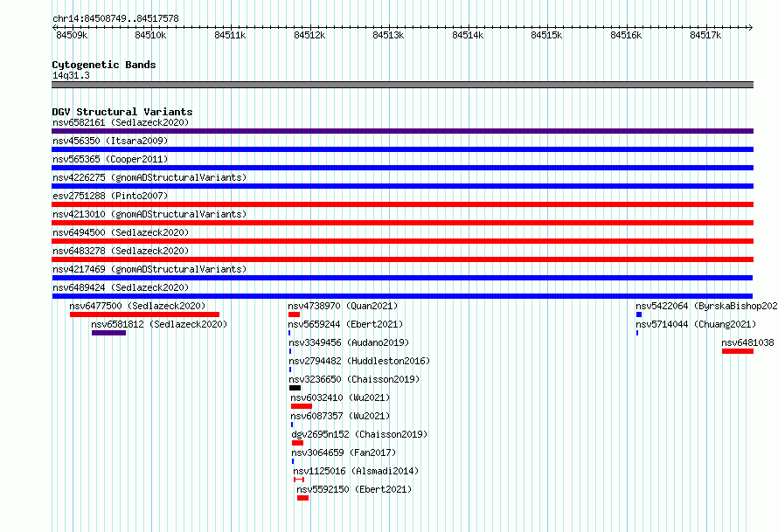Viewport: 778px width, 532px height.
Task: Open the nsv5659244 (Ebert2021) label
Action: [345, 324]
